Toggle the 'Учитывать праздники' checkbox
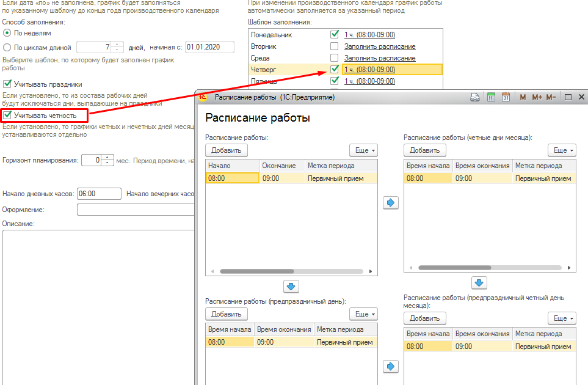This screenshot has width=588, height=385. [x=7, y=84]
